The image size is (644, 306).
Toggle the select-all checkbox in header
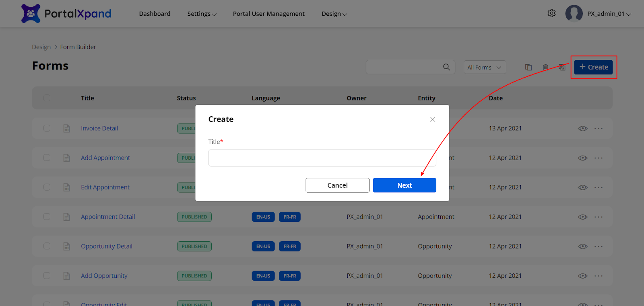point(47,98)
